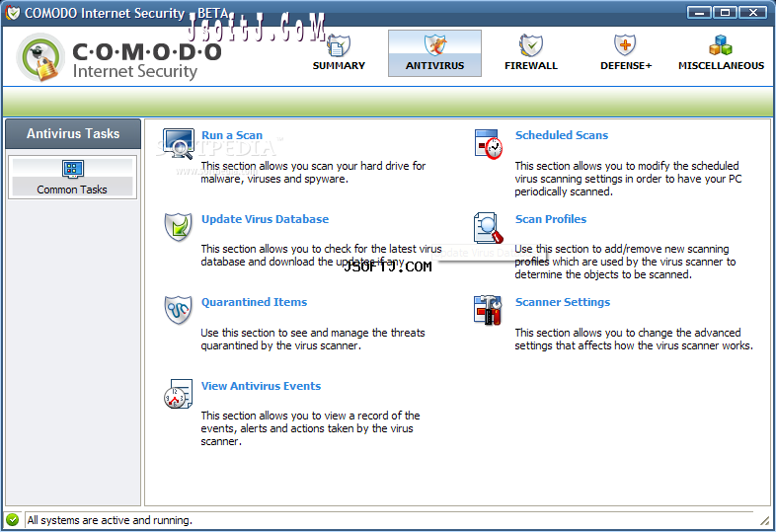Click the window resize grip icon

click(764, 520)
